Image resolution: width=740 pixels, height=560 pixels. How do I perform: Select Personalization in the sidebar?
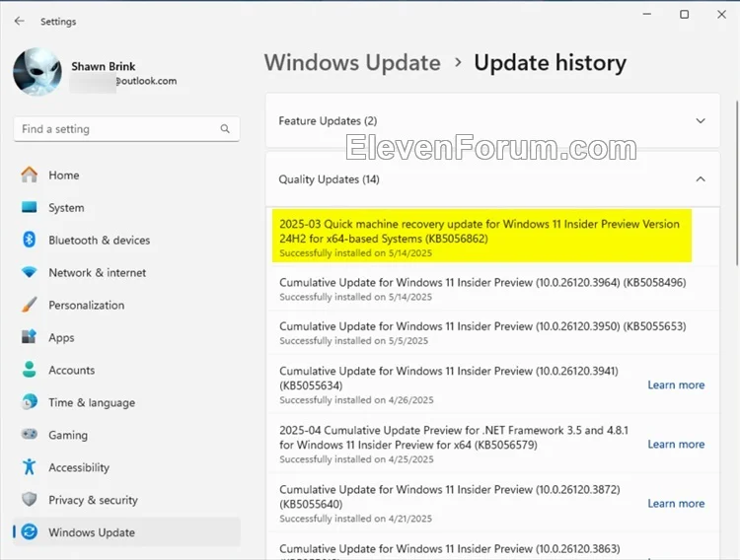(x=126, y=305)
